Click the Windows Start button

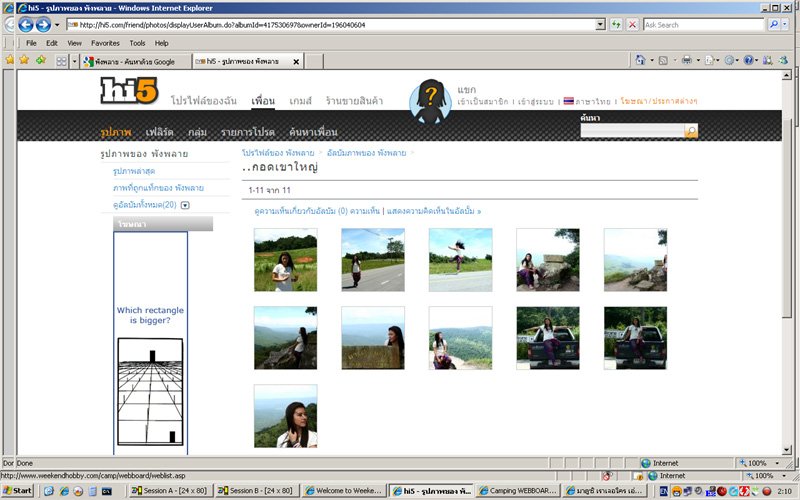(x=19, y=491)
